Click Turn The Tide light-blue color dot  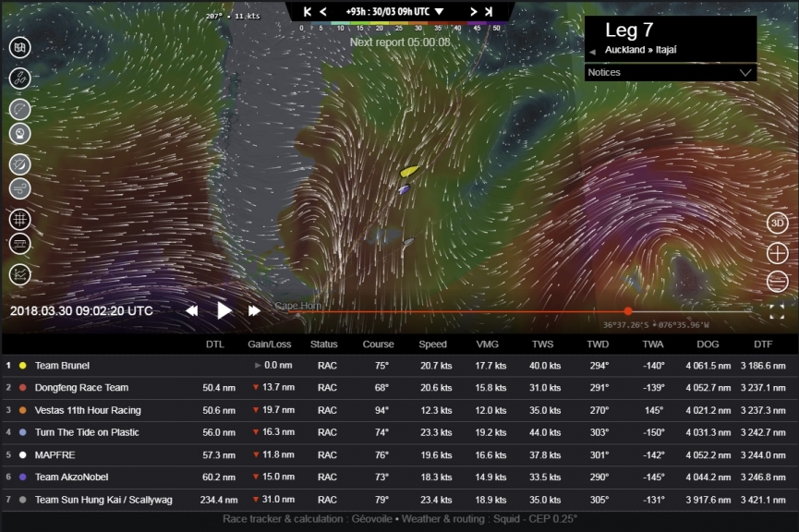22,432
